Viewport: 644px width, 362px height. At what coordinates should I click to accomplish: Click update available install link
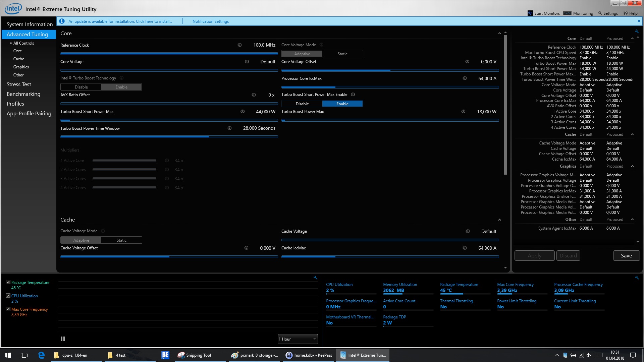(120, 21)
